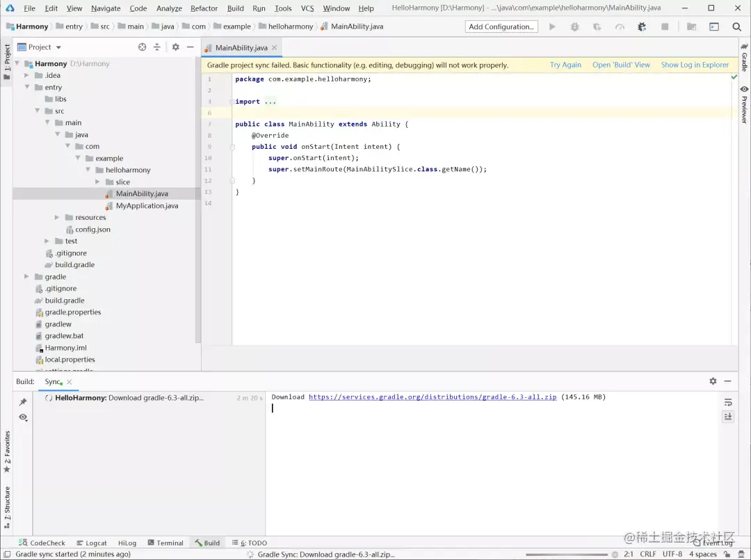Open Project panel gear options
The height and width of the screenshot is (560, 751).
click(x=176, y=47)
